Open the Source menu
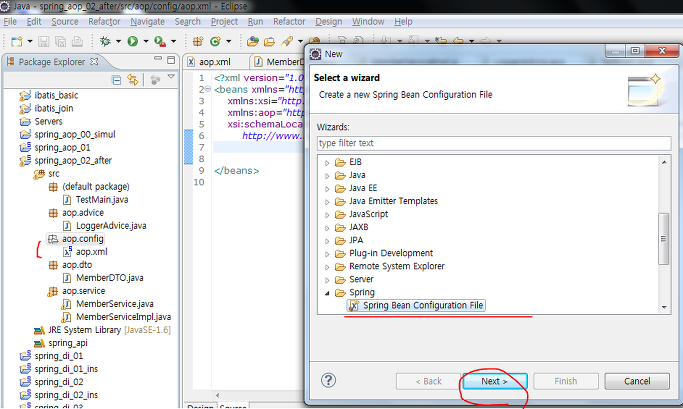 (65, 21)
